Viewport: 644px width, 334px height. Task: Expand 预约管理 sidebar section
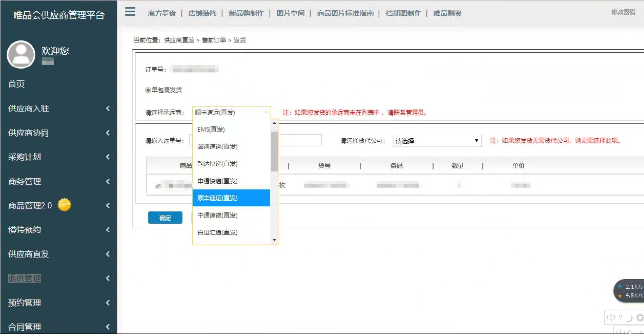coord(59,302)
